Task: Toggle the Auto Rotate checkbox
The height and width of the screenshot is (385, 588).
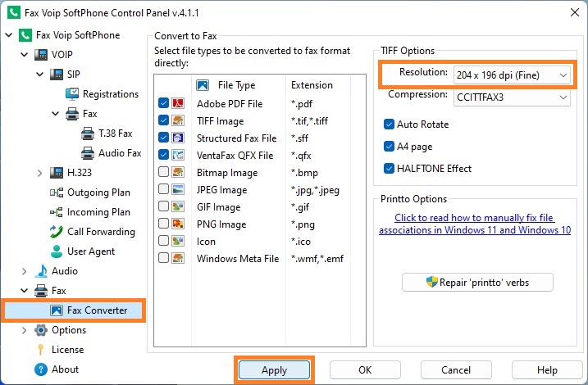Action: tap(389, 124)
